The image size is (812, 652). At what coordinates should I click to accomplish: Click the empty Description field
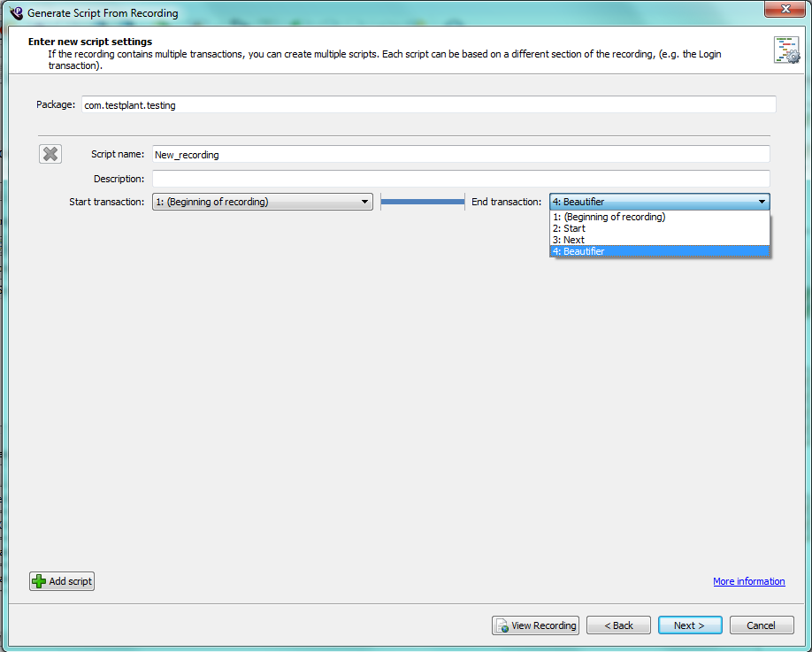[x=460, y=179]
